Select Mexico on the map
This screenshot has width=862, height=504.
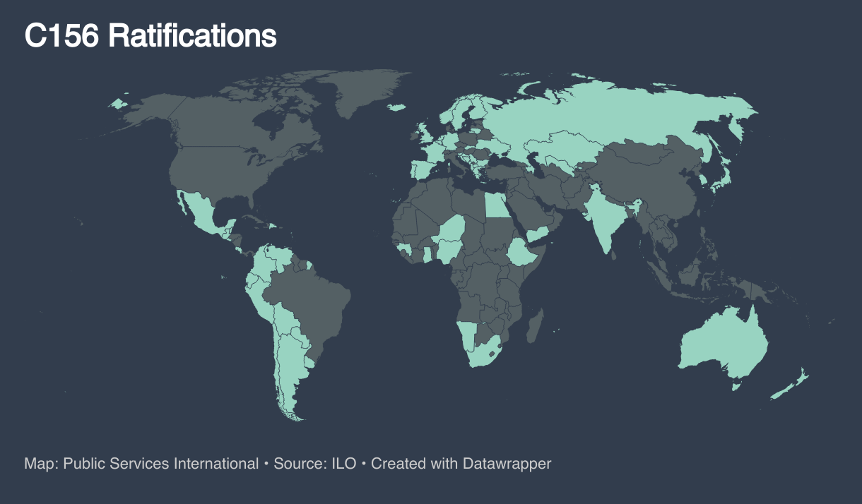click(x=201, y=210)
